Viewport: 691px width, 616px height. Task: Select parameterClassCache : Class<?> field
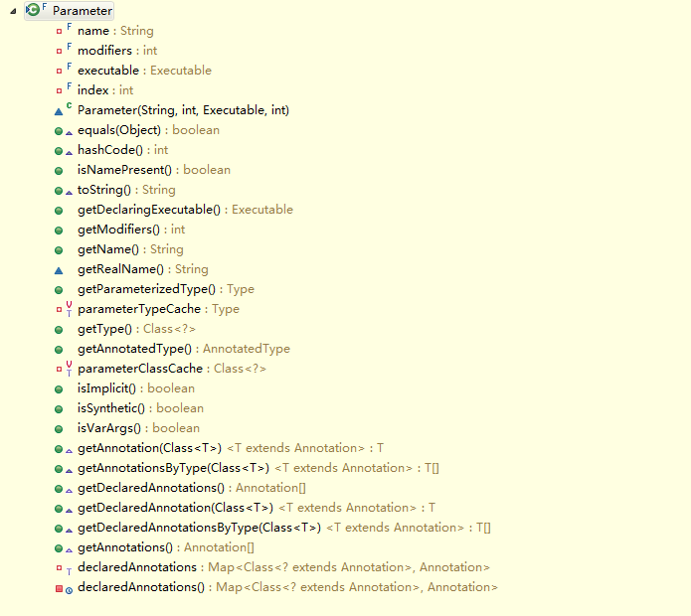(172, 369)
